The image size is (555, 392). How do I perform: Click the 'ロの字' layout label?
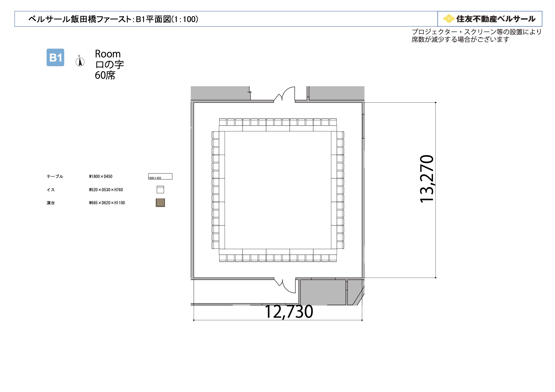coord(109,65)
